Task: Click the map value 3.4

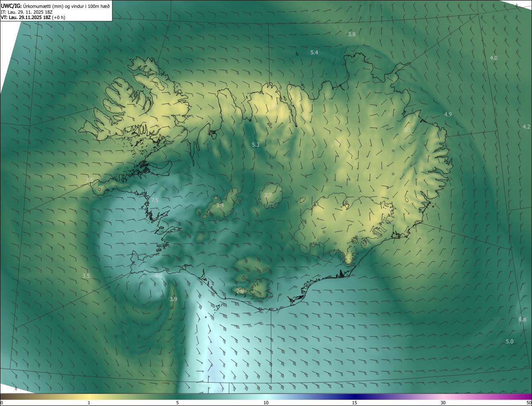Action: coord(220,205)
